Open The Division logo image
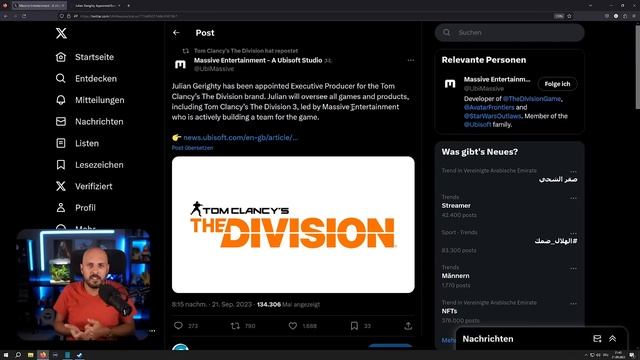The image size is (640, 360). tap(293, 224)
